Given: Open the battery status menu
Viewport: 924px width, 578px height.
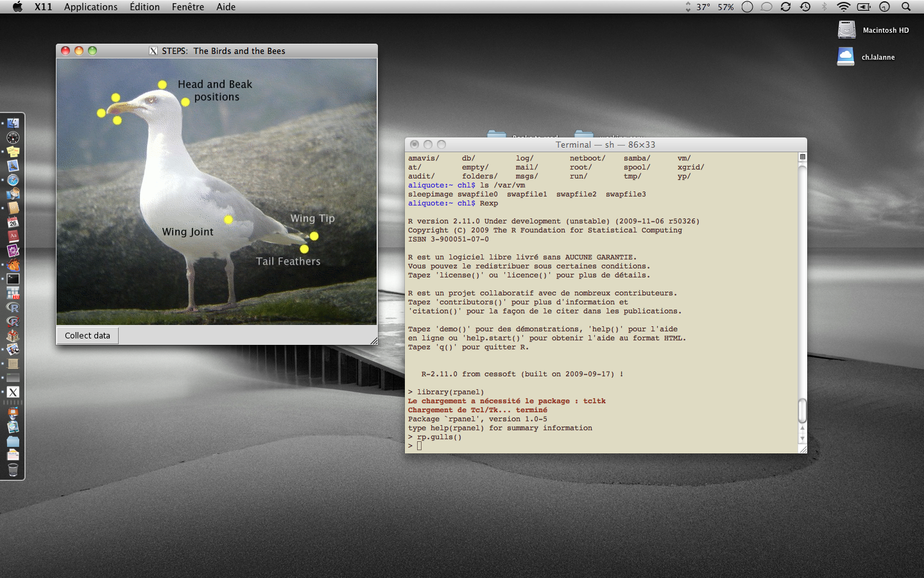Looking at the screenshot, I should 864,7.
